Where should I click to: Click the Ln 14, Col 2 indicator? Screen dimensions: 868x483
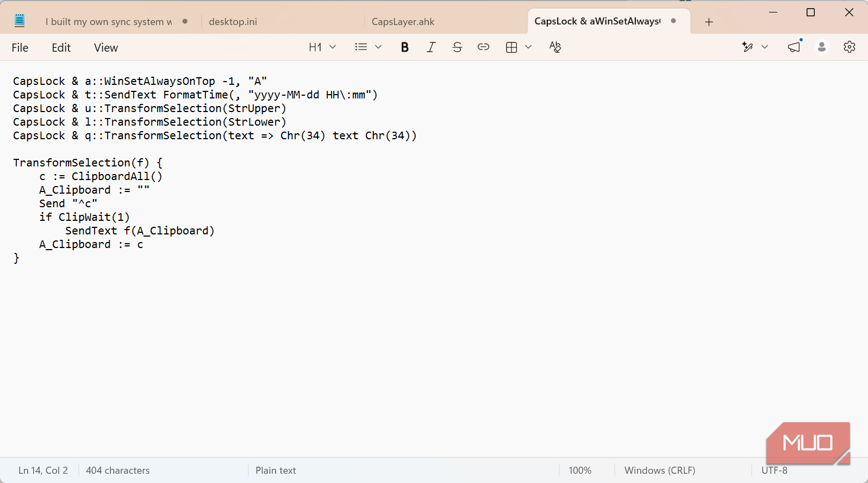[x=43, y=470]
